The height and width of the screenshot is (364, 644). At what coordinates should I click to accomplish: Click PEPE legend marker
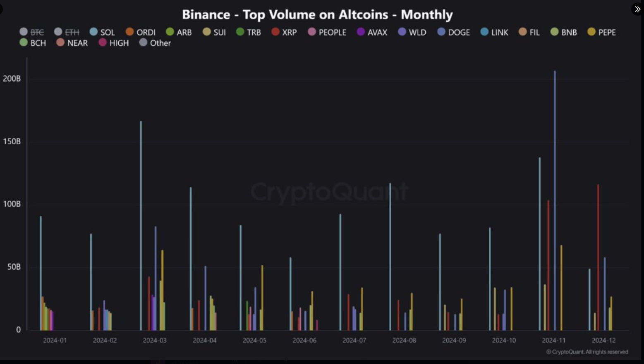coord(591,32)
